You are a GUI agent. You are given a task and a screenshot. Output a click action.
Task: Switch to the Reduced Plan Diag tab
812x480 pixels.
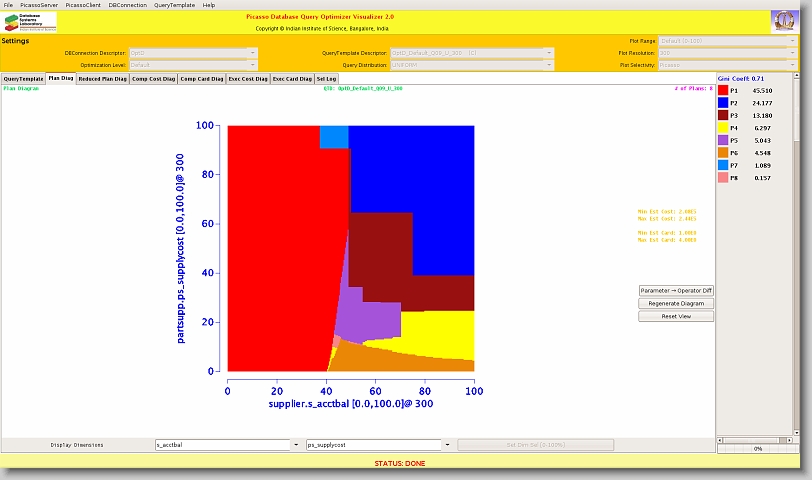pyautogui.click(x=102, y=78)
